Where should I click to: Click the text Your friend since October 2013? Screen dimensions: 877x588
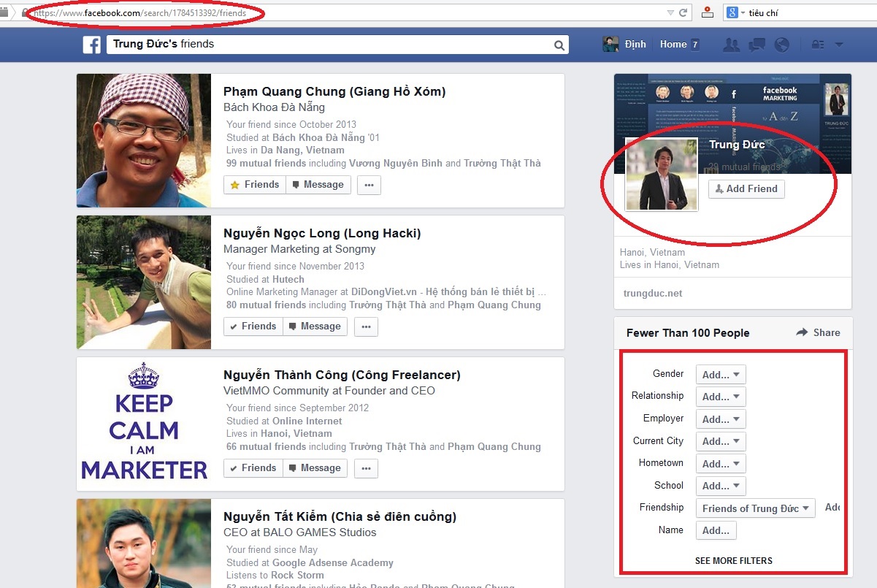291,124
